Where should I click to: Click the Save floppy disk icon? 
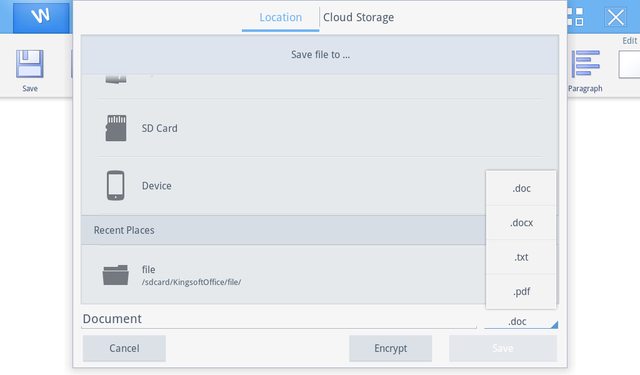[30, 64]
